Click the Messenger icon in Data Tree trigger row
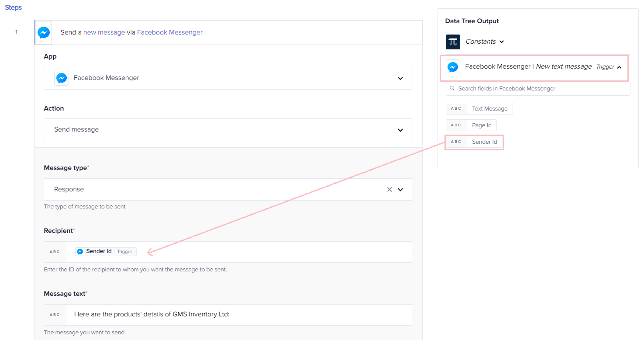Viewport: 644px width, 340px height. [453, 67]
